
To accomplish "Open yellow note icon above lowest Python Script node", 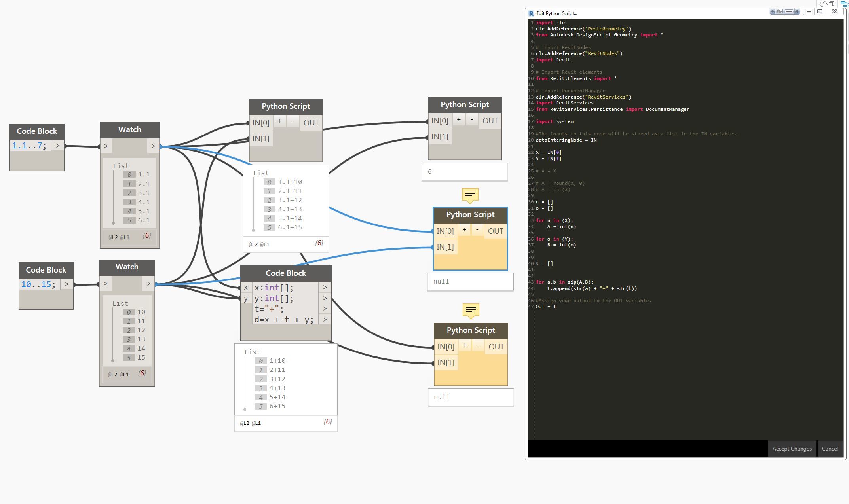I will pyautogui.click(x=471, y=310).
